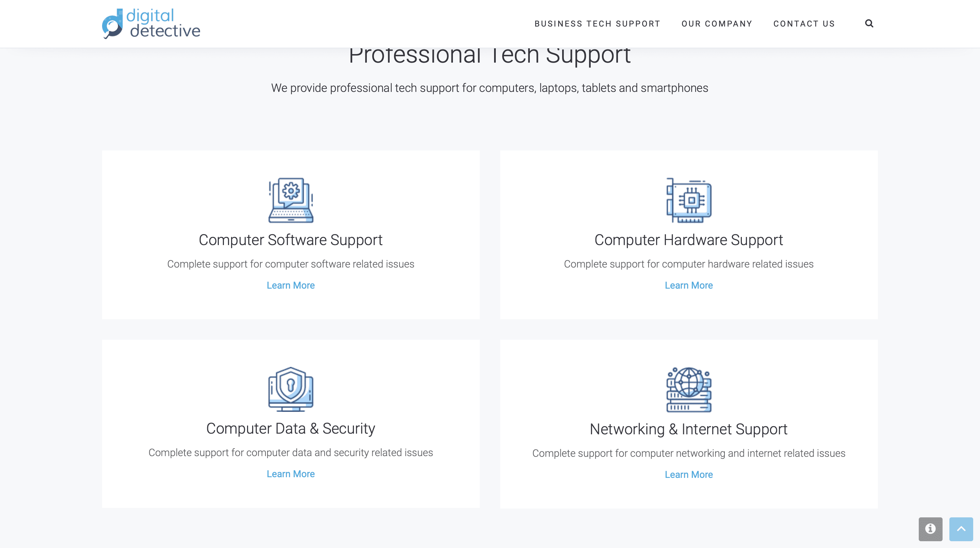The height and width of the screenshot is (548, 980).
Task: Click Computer Software Support heading
Action: point(291,240)
